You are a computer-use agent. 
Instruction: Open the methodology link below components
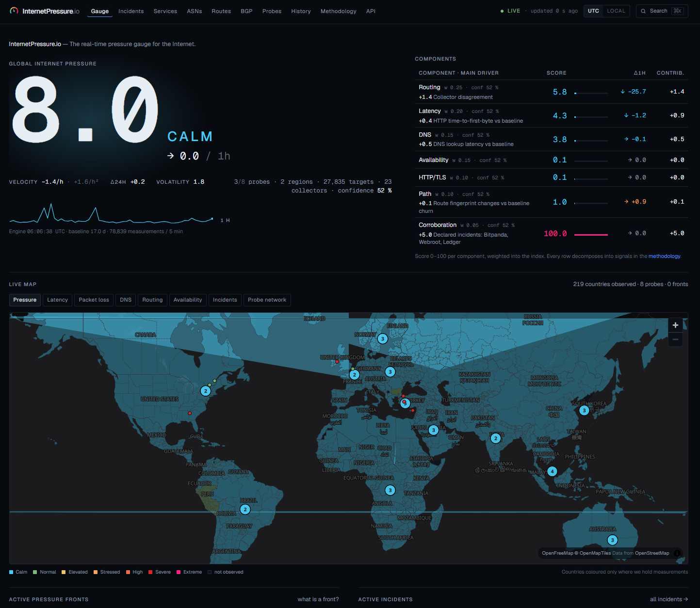coord(665,256)
